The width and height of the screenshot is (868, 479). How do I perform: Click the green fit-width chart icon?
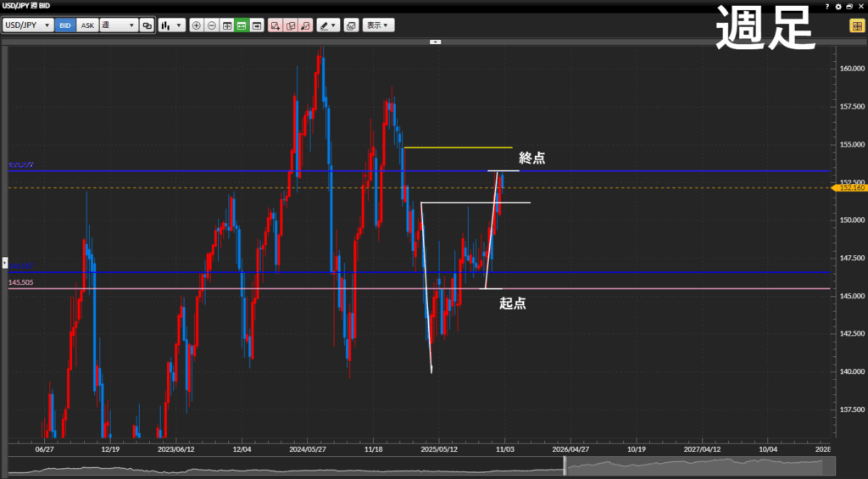(242, 25)
